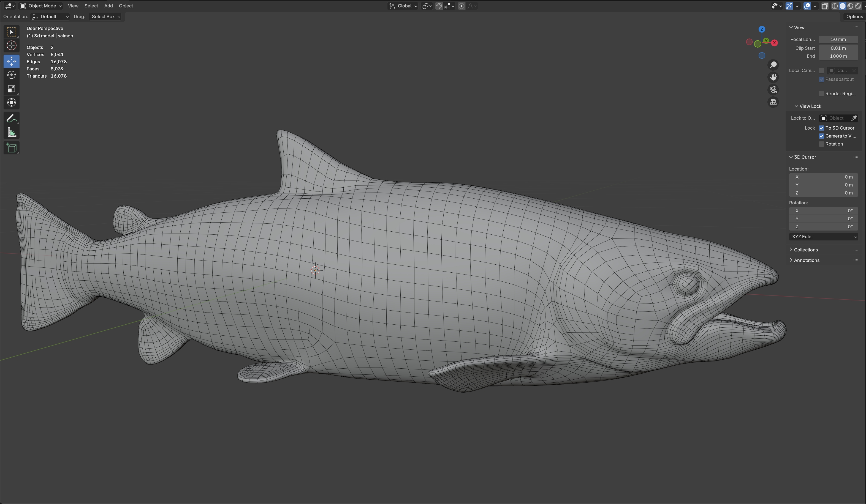Enable the Render Region checkbox
The image size is (866, 504).
822,94
